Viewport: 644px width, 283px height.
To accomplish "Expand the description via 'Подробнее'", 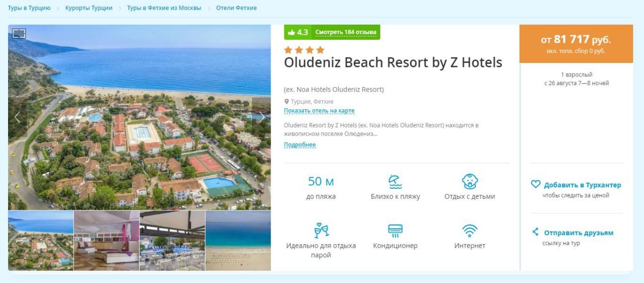I will point(300,145).
